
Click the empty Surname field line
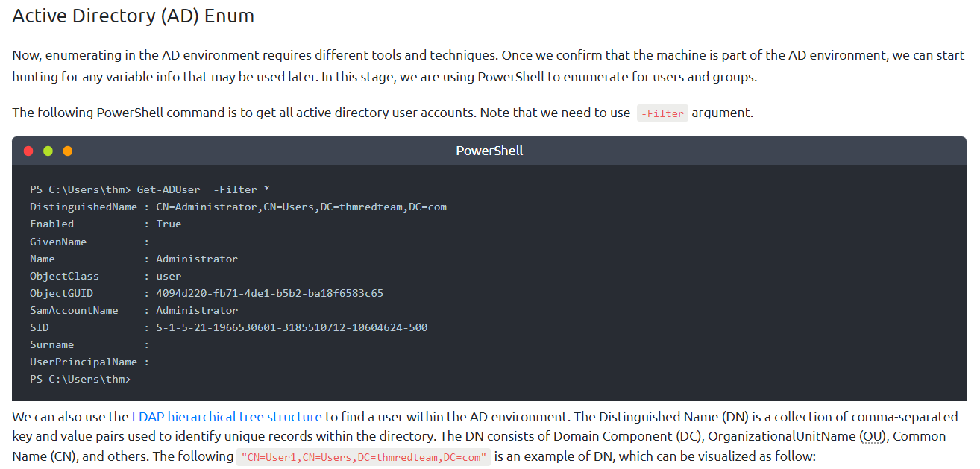(x=89, y=344)
